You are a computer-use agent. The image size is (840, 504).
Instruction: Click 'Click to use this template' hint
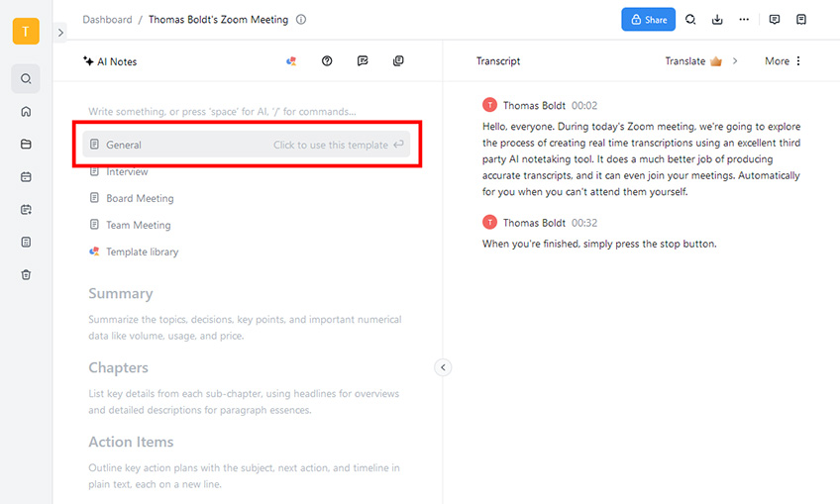click(331, 146)
